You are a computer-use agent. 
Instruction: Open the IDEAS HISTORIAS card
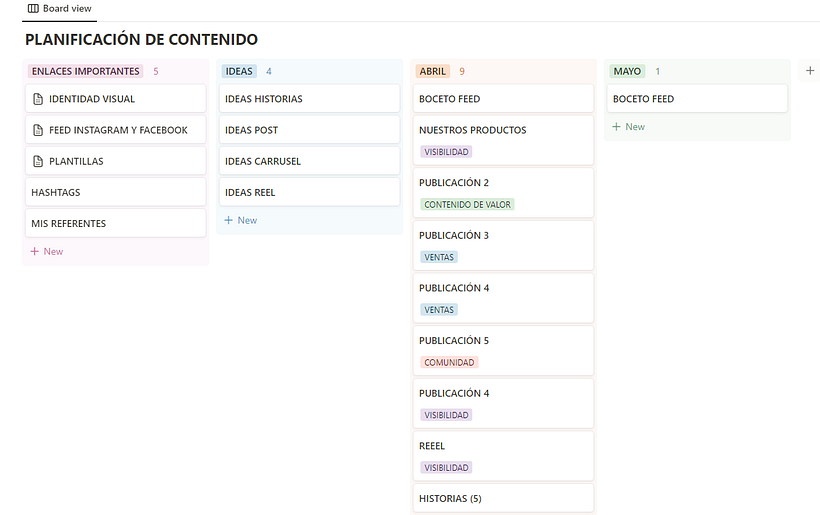[310, 99]
